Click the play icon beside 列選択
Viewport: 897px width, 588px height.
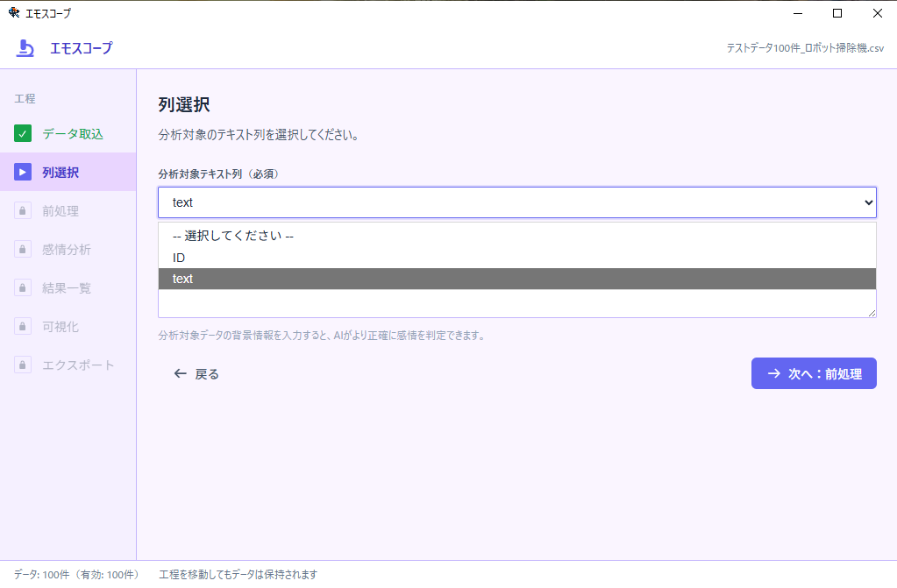(23, 172)
